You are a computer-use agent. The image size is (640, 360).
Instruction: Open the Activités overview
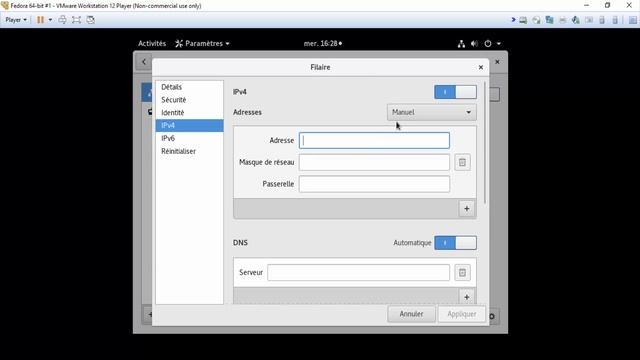pos(152,43)
